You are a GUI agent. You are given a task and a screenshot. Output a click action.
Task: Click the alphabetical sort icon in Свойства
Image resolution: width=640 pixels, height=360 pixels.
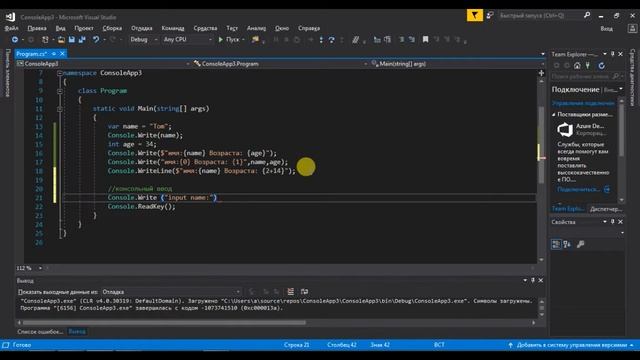[x=567, y=244]
